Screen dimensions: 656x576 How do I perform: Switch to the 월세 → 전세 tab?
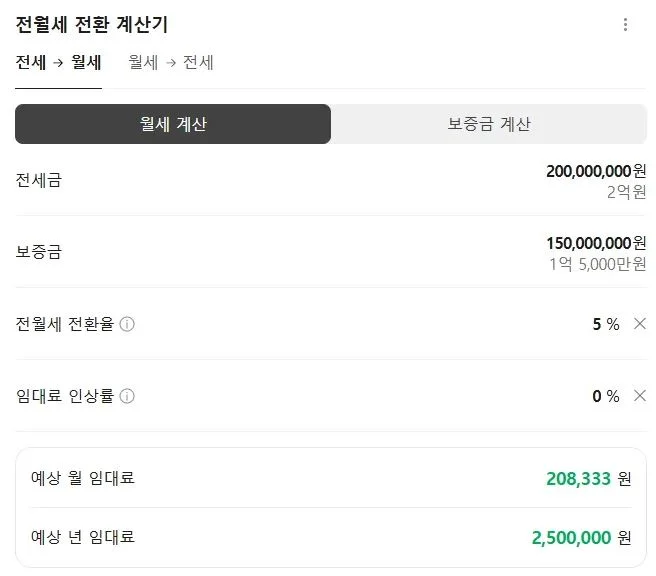[171, 63]
